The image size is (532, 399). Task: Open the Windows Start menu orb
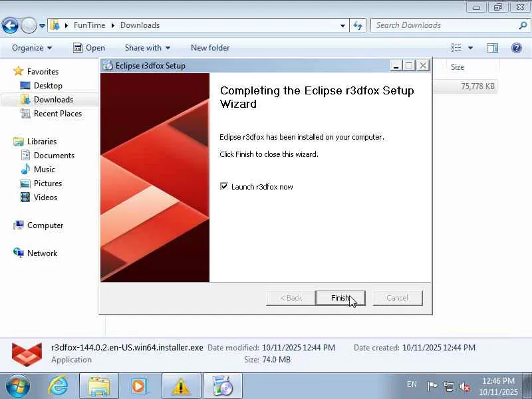(x=18, y=386)
